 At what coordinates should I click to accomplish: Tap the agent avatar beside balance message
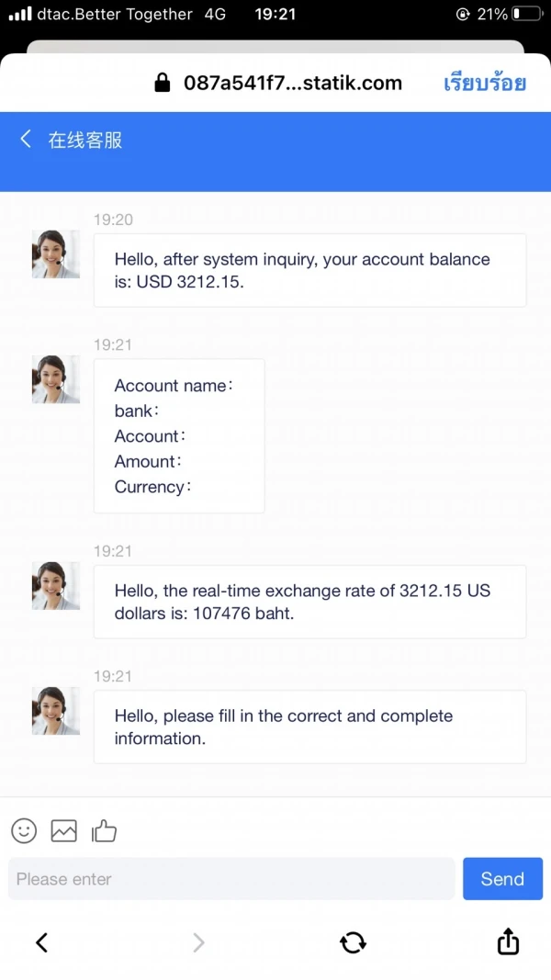[x=55, y=254]
